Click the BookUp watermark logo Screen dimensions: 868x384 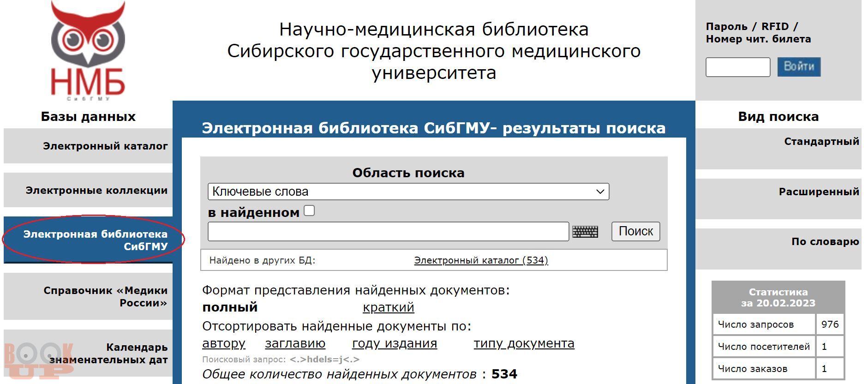pos(39,361)
